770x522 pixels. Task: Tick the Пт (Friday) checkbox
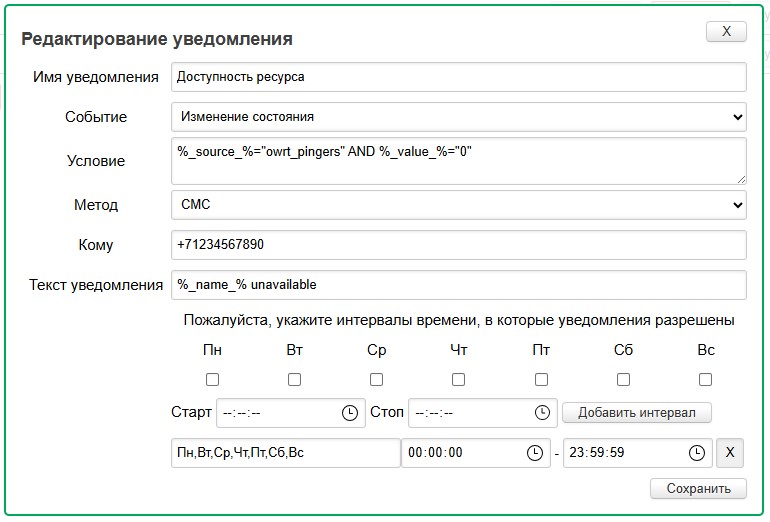coord(541,380)
